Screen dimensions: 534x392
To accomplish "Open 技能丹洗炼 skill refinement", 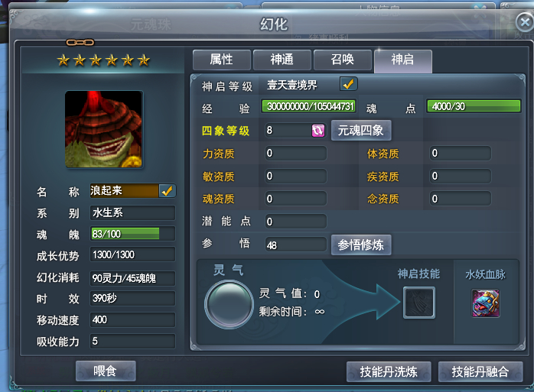I will [x=389, y=371].
